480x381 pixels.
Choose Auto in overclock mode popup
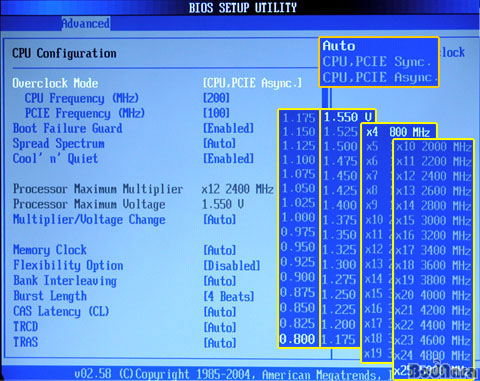(x=339, y=46)
